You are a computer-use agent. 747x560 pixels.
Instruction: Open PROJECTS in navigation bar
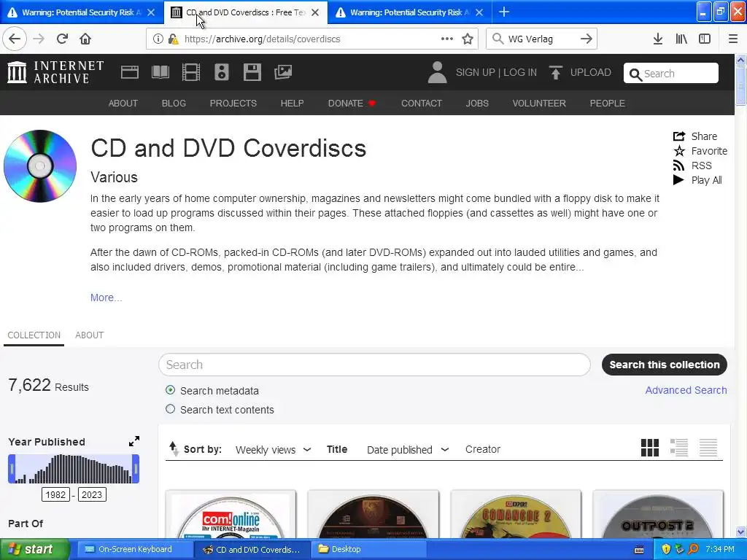[233, 104]
